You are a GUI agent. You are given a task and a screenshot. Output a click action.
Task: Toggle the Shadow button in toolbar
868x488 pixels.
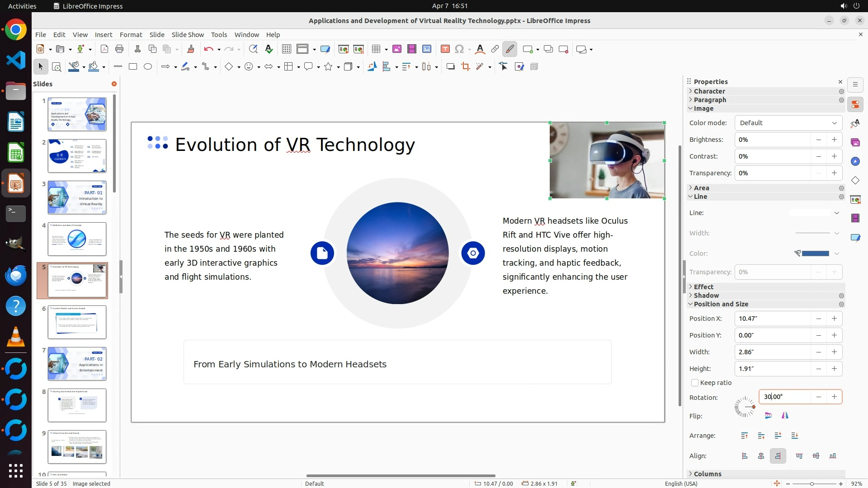pyautogui.click(x=450, y=67)
